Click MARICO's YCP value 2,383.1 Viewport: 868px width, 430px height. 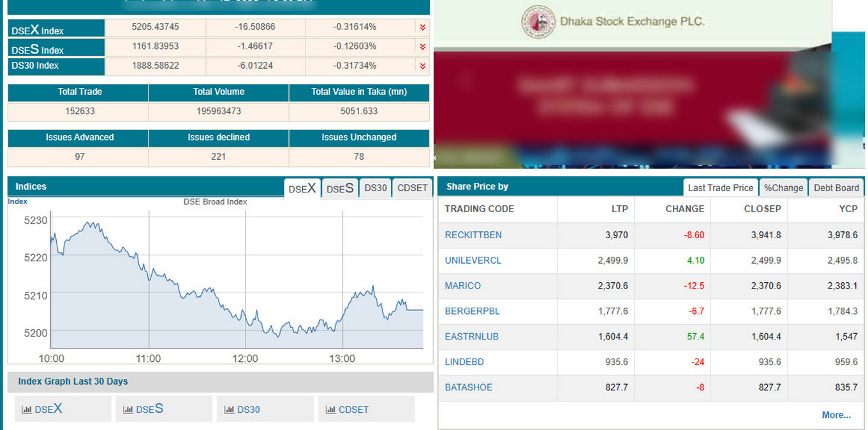click(842, 286)
